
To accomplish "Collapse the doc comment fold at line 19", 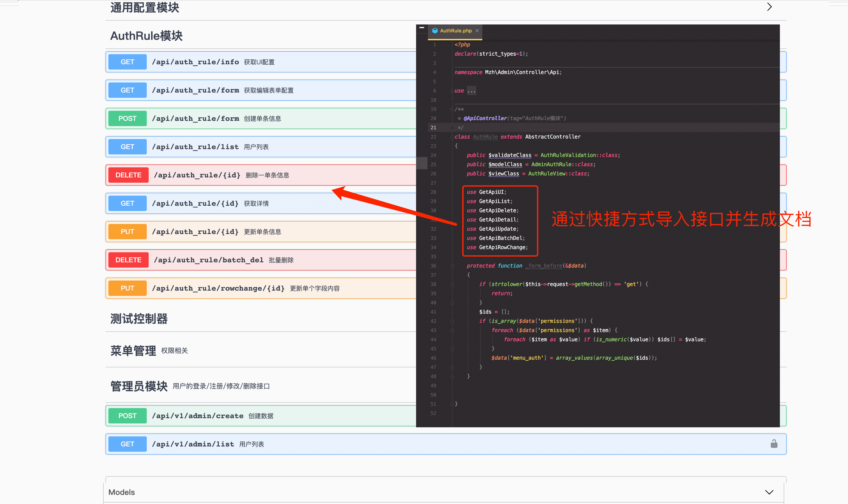I will [x=452, y=109].
